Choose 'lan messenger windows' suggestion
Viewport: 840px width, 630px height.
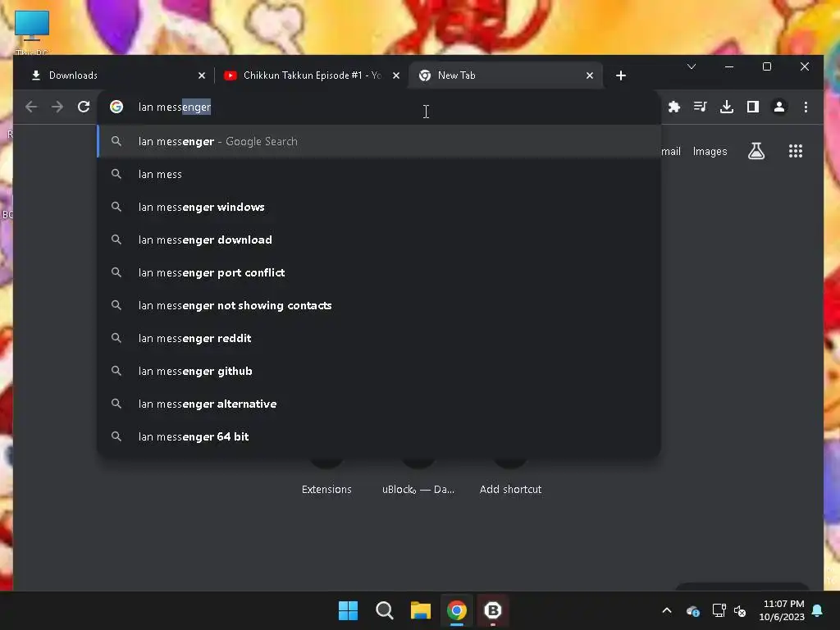tap(379, 207)
